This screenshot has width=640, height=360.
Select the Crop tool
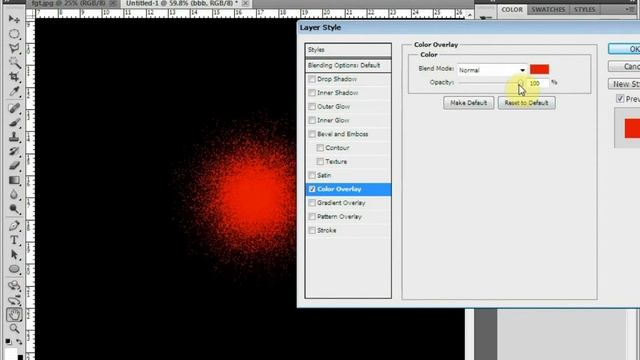[x=14, y=77]
